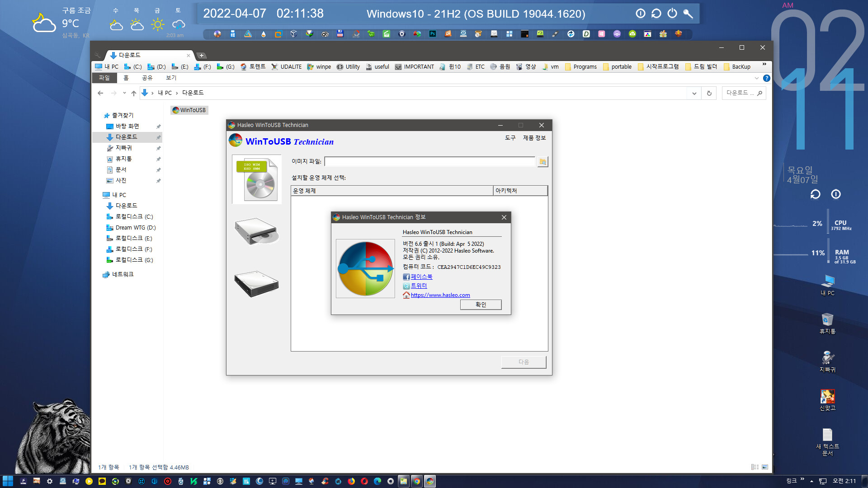Add a new Explorer tab
Image resolution: width=868 pixels, height=488 pixels.
click(x=202, y=56)
